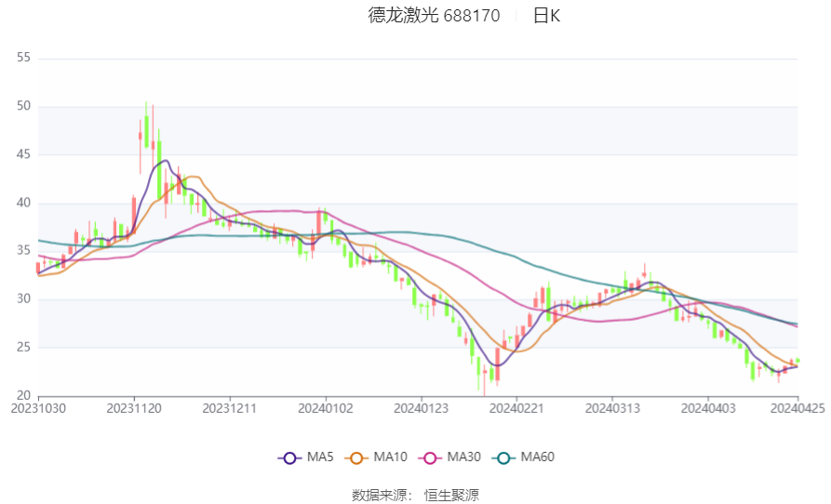831x504 pixels.
Task: Select the 20231120 date on x-axis
Action: (x=134, y=407)
